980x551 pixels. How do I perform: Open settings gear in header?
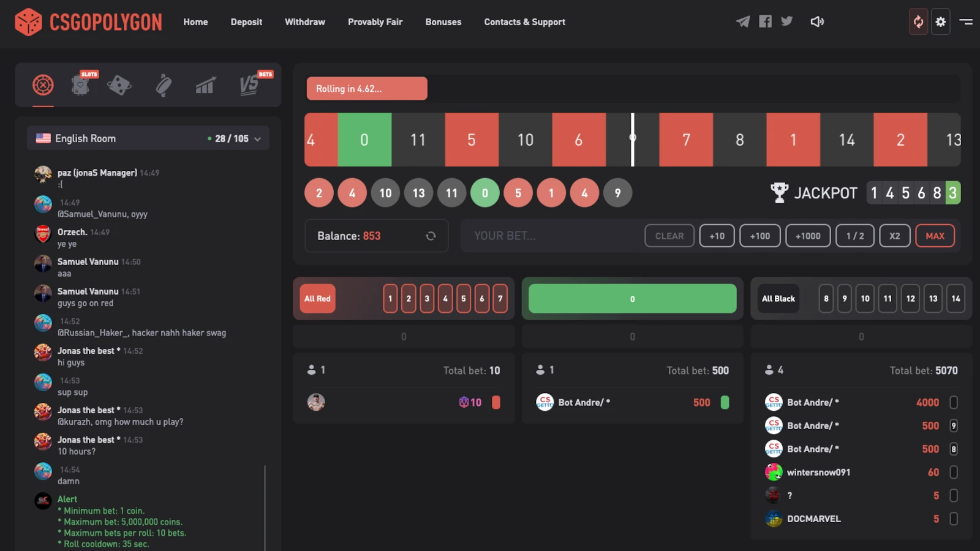(941, 22)
